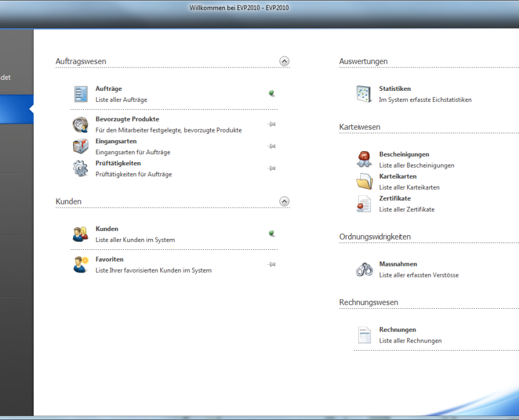Image resolution: width=519 pixels, height=420 pixels.
Task: Pin the Bevorzugte Produkte entry
Action: pyautogui.click(x=271, y=124)
